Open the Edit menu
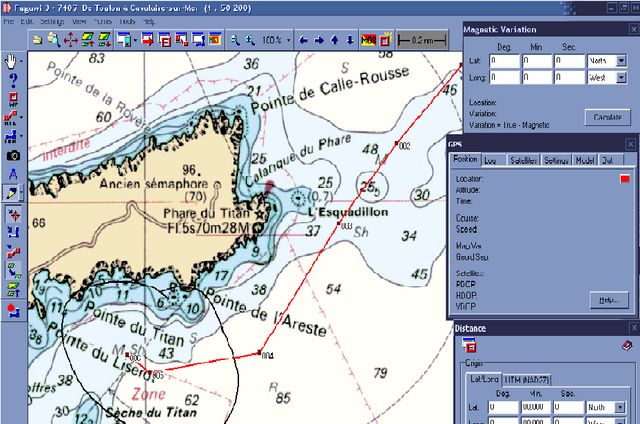This screenshot has width=640, height=424. point(27,21)
